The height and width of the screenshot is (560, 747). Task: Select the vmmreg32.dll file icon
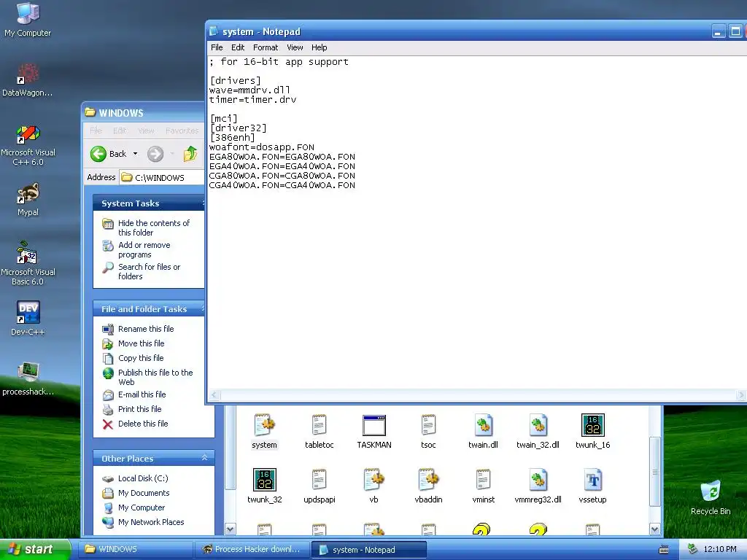coord(538,486)
